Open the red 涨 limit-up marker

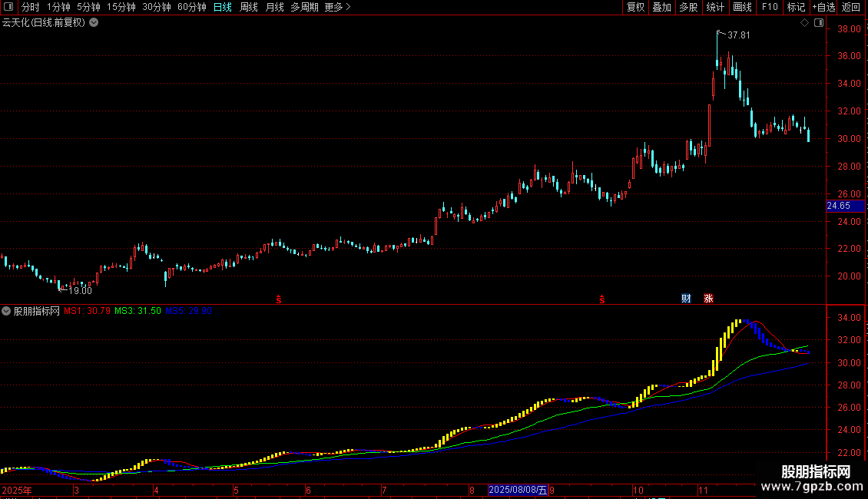point(708,299)
